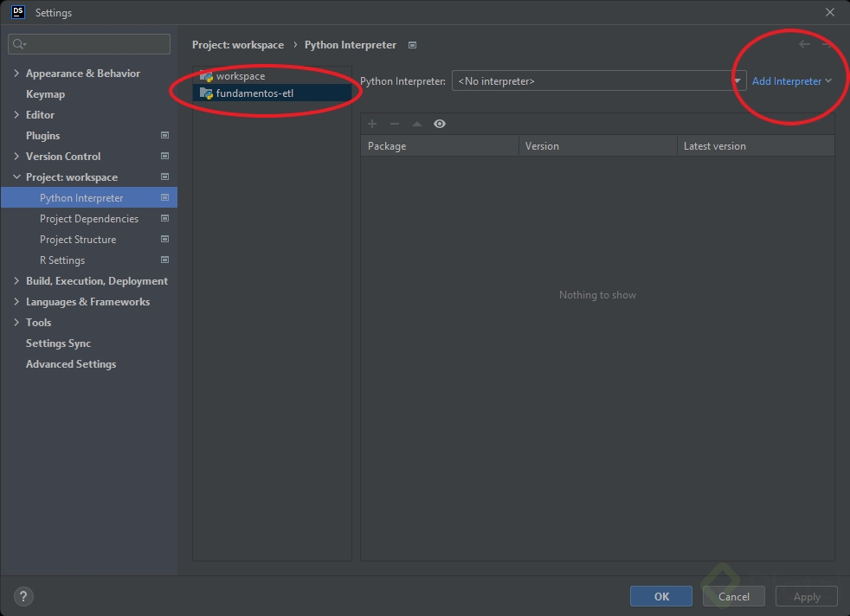Click the project-level marker icon beside Project: workspace
Image resolution: width=850 pixels, height=616 pixels.
tap(164, 176)
